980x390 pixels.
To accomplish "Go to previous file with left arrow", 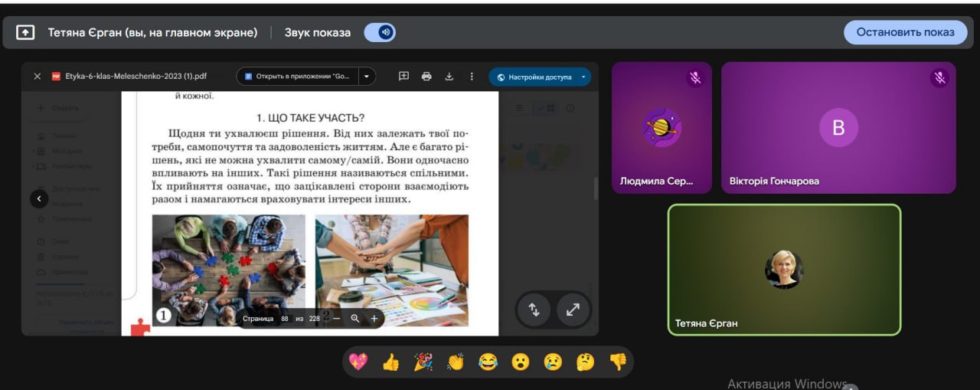I will (39, 199).
